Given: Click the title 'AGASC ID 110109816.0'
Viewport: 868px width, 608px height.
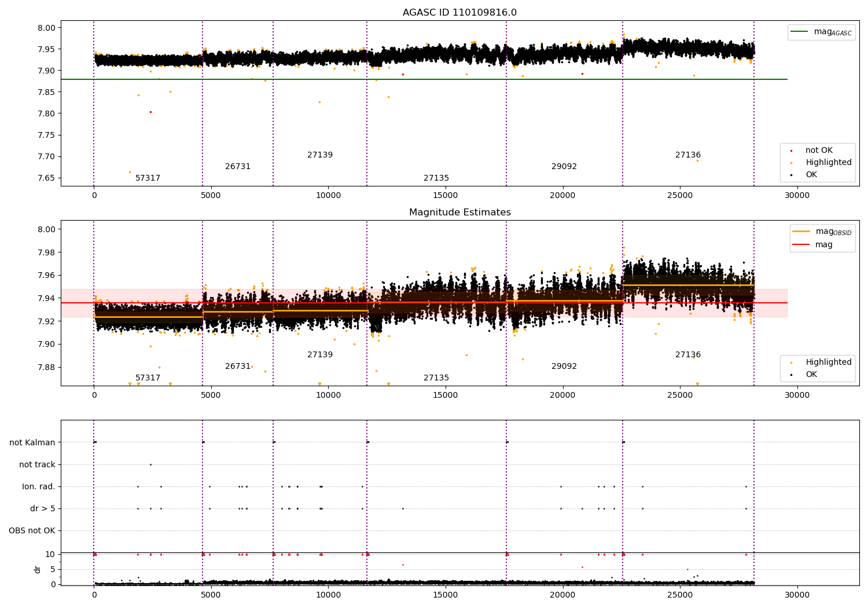Looking at the screenshot, I should click(x=459, y=13).
